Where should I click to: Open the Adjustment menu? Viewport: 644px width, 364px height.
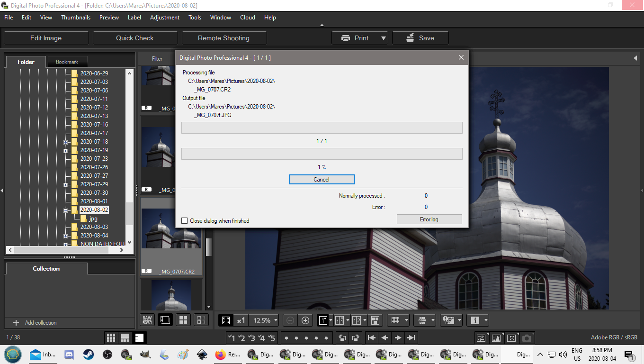[164, 18]
